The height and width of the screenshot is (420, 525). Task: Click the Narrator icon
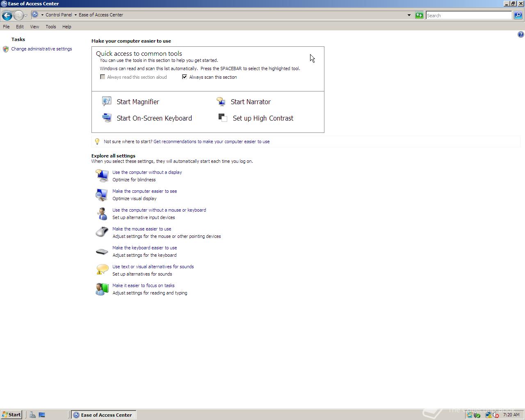pyautogui.click(x=221, y=101)
